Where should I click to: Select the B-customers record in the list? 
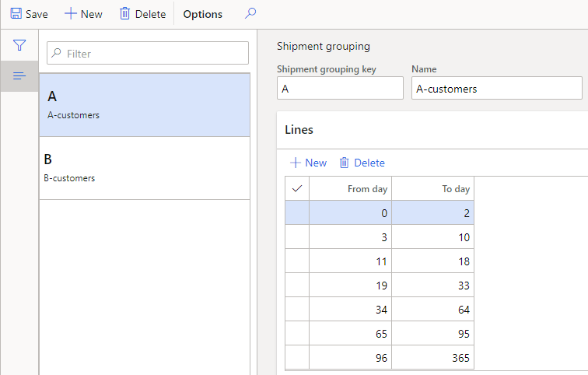145,168
